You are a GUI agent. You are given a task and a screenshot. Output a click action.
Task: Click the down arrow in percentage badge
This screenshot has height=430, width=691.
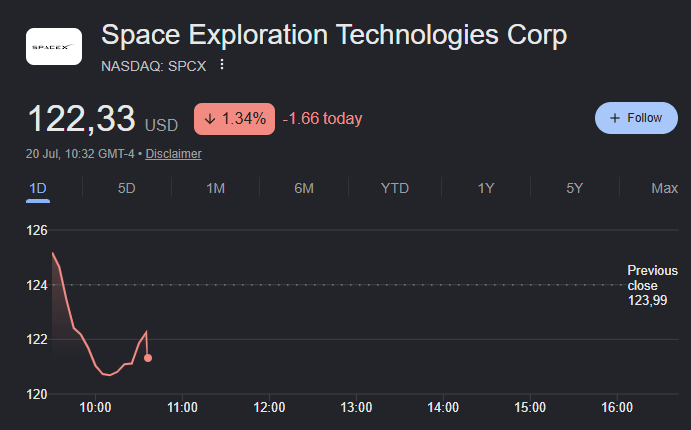(210, 119)
